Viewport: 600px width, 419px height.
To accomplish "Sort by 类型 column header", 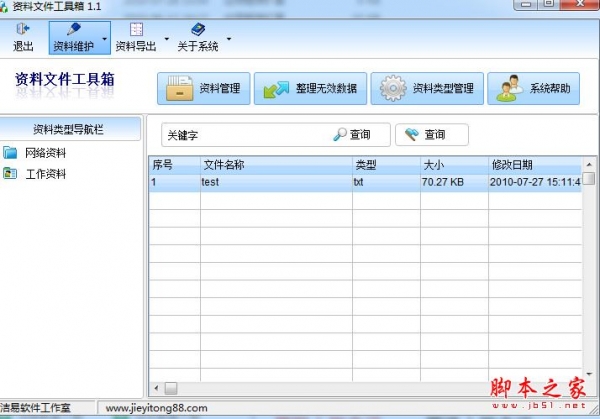I will tap(386, 165).
